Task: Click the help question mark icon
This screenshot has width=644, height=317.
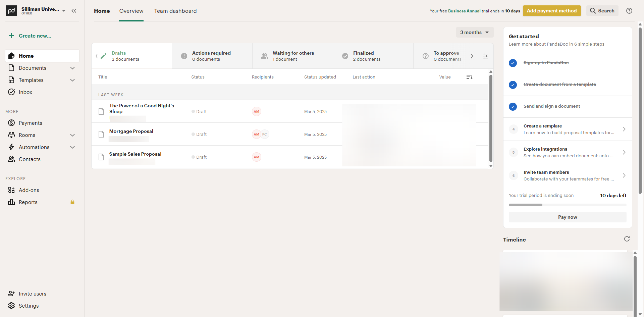Action: pos(629,11)
